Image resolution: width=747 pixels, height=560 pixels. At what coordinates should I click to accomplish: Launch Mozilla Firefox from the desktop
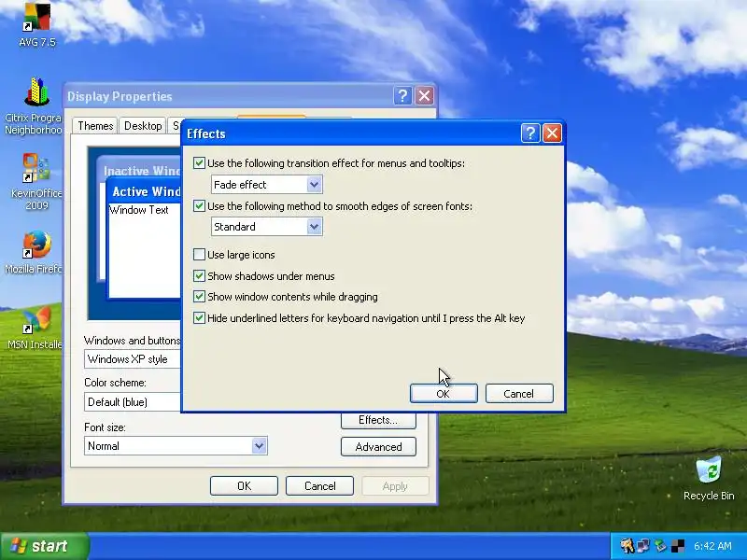35,252
